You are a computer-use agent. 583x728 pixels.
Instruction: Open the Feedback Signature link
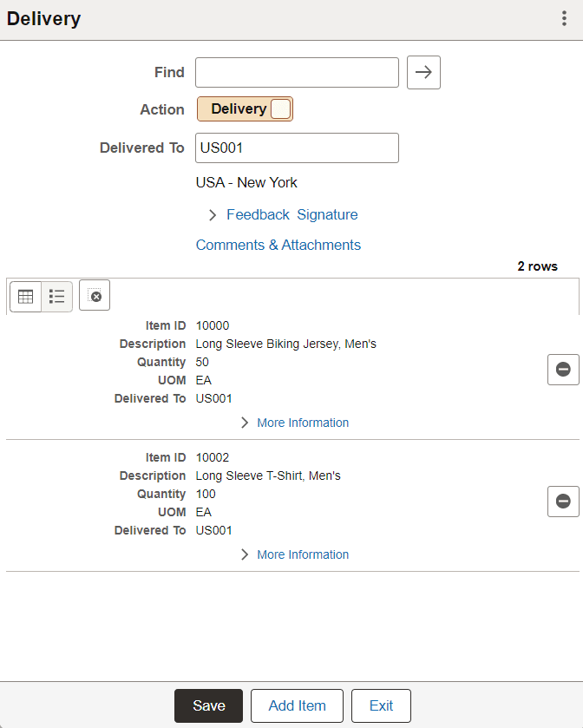[x=292, y=214]
